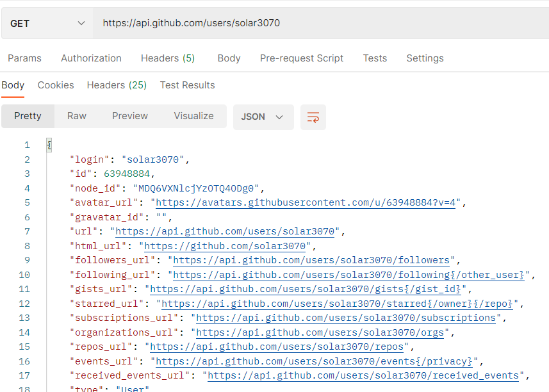The width and height of the screenshot is (549, 392).
Task: Open the events_url link
Action: tap(314, 361)
